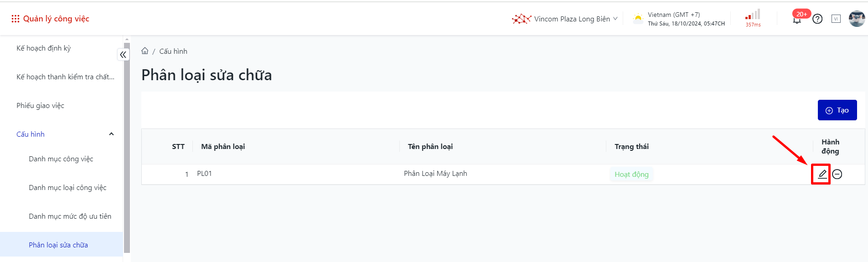This screenshot has height=262, width=868.
Task: Collapse the Cấu hình menu section
Action: pyautogui.click(x=111, y=134)
